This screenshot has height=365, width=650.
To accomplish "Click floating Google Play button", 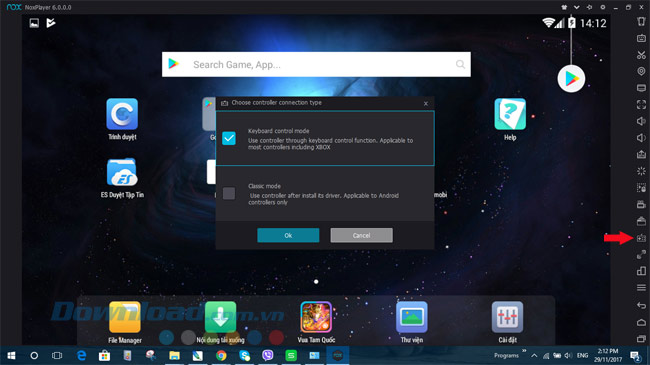I will [571, 78].
